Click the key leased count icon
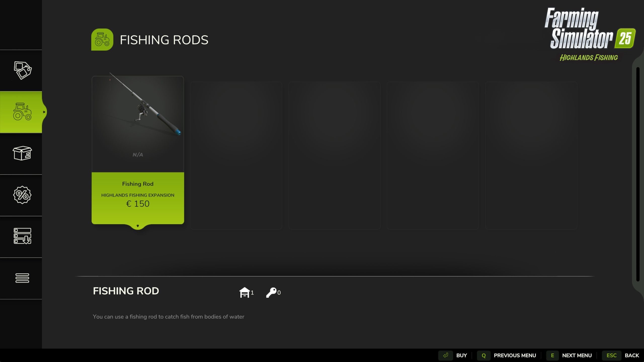This screenshot has width=644, height=362. pyautogui.click(x=271, y=292)
